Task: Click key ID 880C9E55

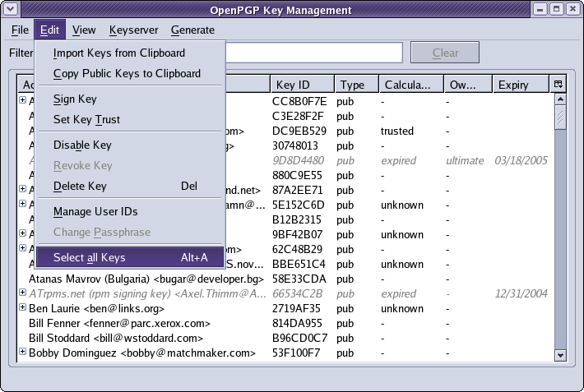Action: (296, 175)
